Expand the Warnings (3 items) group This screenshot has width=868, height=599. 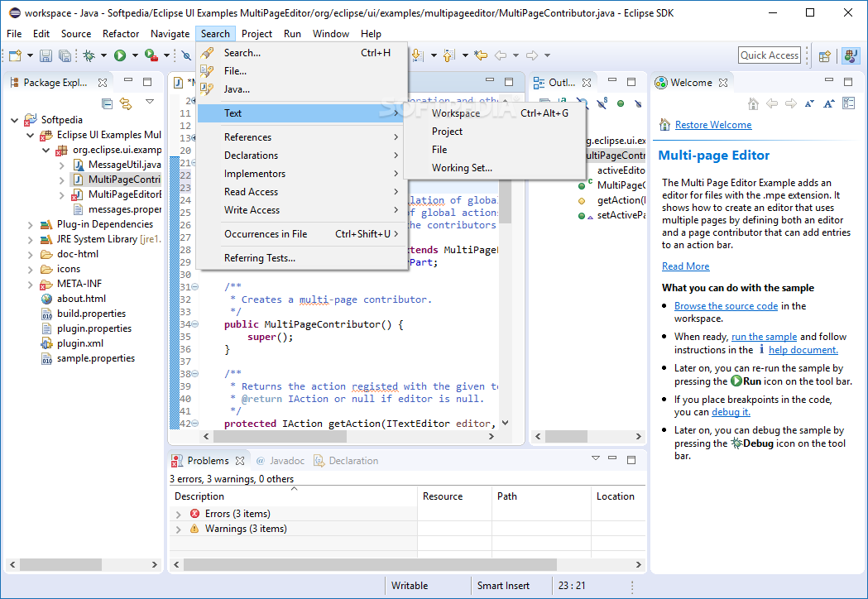[x=178, y=530]
